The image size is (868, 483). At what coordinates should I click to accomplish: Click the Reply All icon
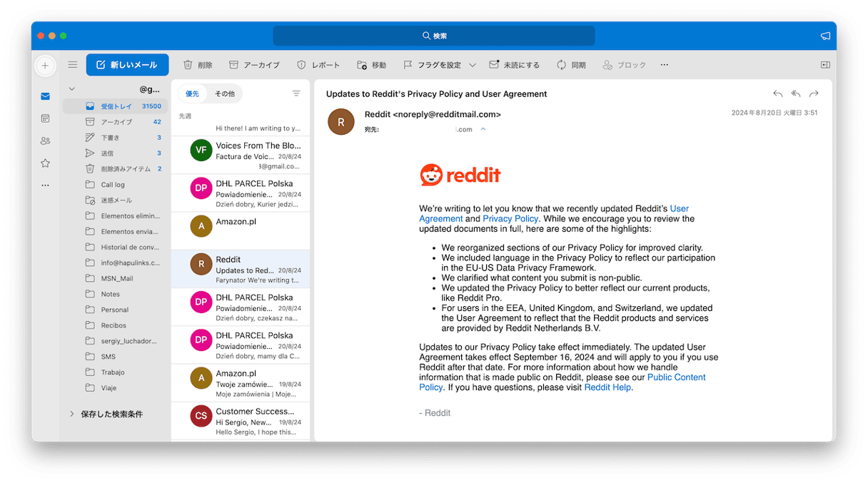pyautogui.click(x=796, y=94)
